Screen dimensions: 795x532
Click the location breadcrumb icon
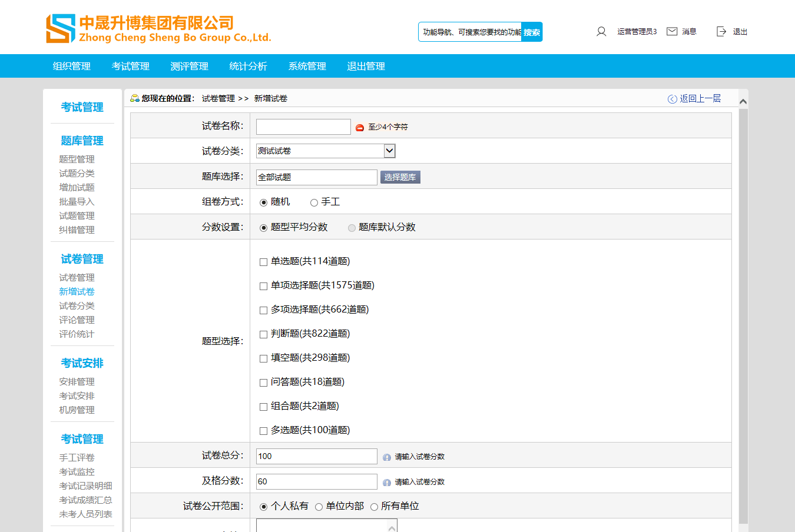[x=135, y=98]
